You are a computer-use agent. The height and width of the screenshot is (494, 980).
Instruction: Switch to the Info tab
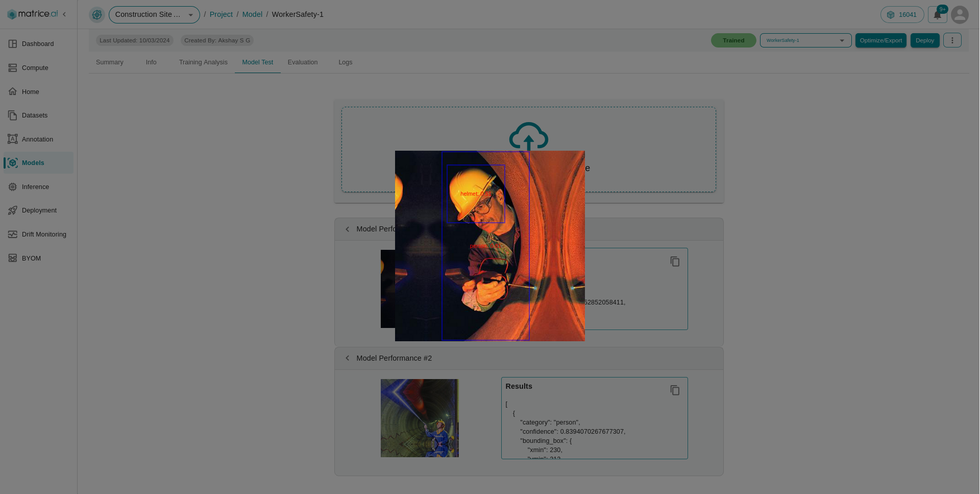click(x=151, y=62)
